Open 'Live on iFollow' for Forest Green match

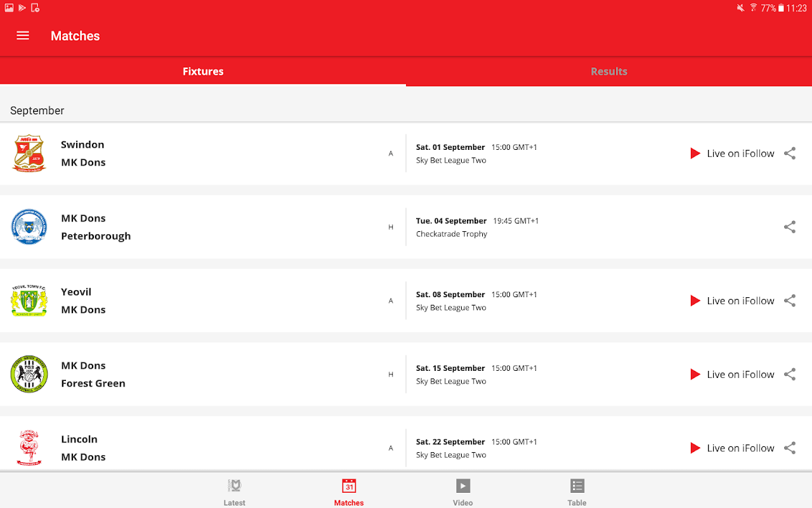(740, 374)
